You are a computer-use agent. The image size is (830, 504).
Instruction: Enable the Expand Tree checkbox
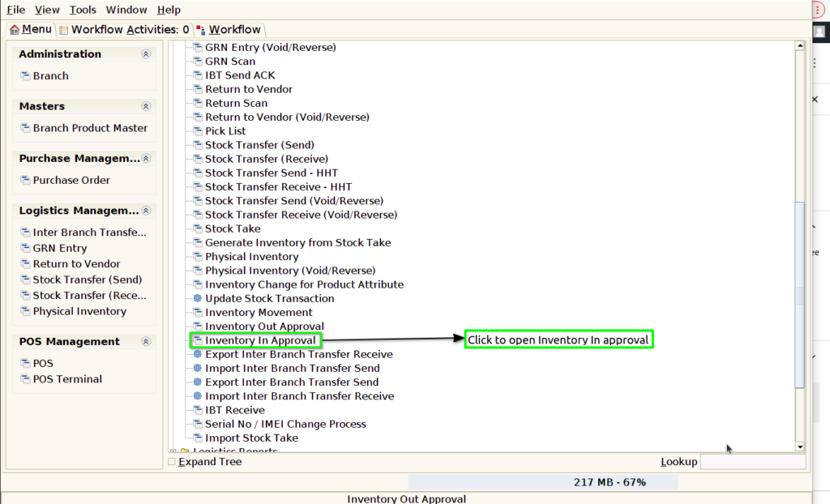[x=172, y=462]
